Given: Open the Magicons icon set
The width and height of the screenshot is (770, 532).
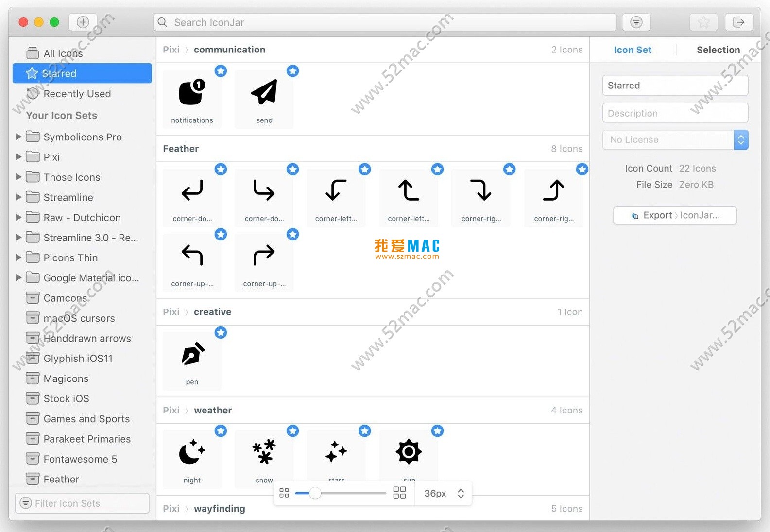Looking at the screenshot, I should pyautogui.click(x=82, y=378).
